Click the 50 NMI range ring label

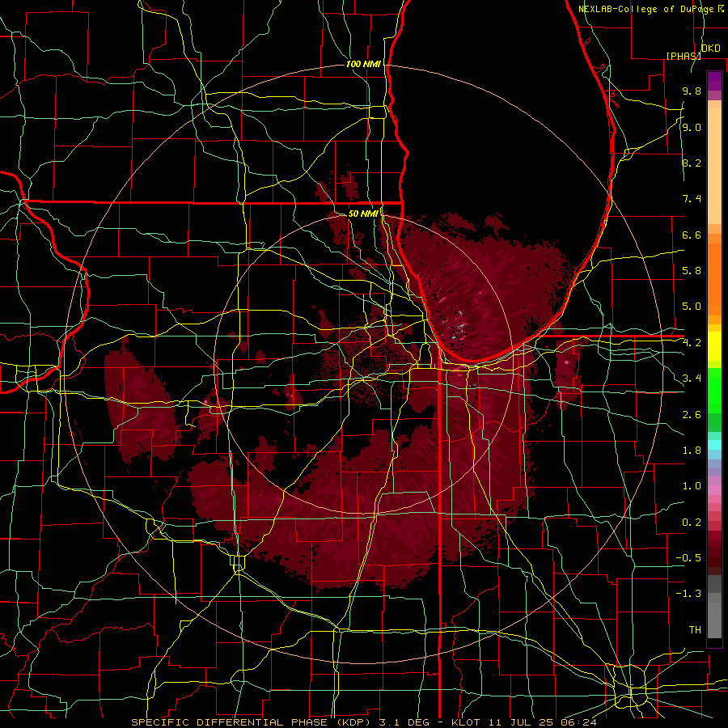coord(363,214)
